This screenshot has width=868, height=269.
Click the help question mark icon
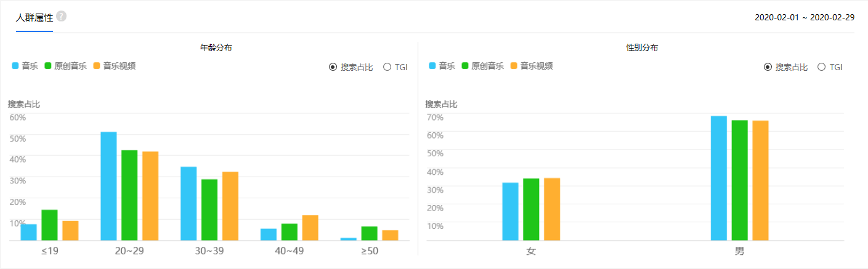[61, 16]
